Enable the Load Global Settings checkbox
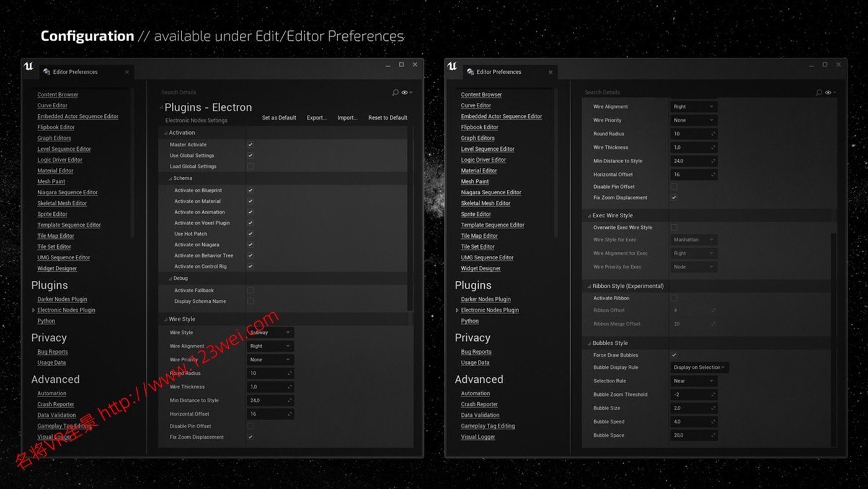 pyautogui.click(x=250, y=166)
